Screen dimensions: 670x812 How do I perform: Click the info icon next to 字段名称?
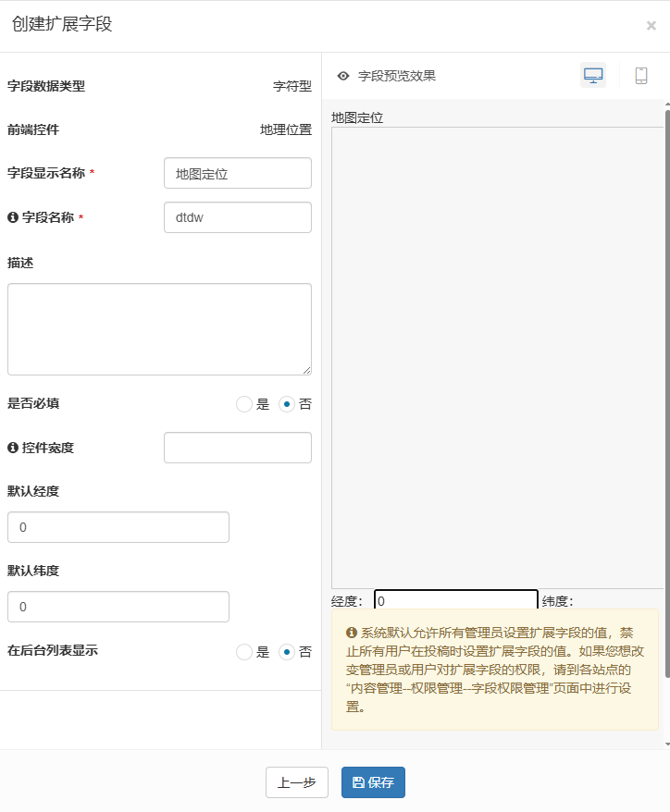[13, 217]
